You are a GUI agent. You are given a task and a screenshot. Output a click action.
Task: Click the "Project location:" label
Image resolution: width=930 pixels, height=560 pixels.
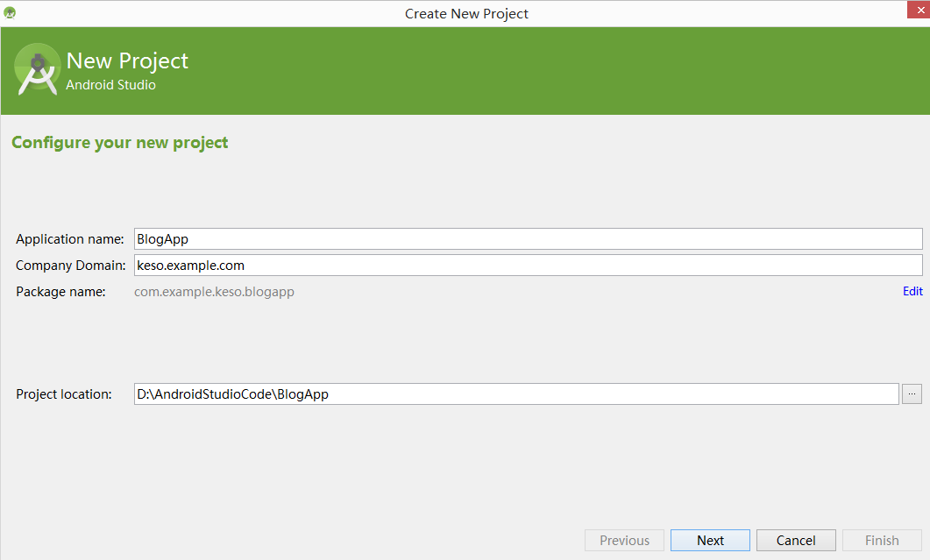pos(64,394)
